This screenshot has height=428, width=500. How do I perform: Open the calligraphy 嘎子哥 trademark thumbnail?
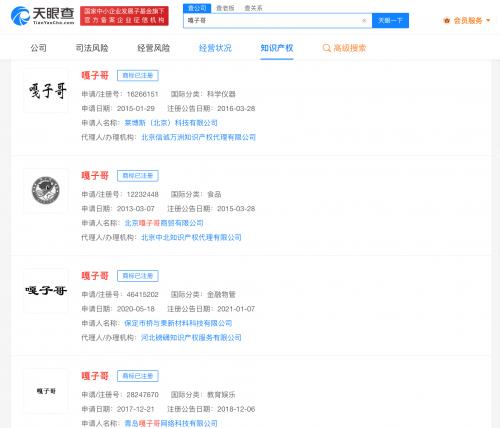[x=46, y=91]
